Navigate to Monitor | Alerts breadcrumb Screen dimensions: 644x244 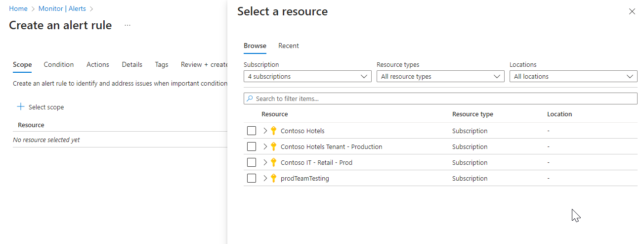pyautogui.click(x=62, y=8)
